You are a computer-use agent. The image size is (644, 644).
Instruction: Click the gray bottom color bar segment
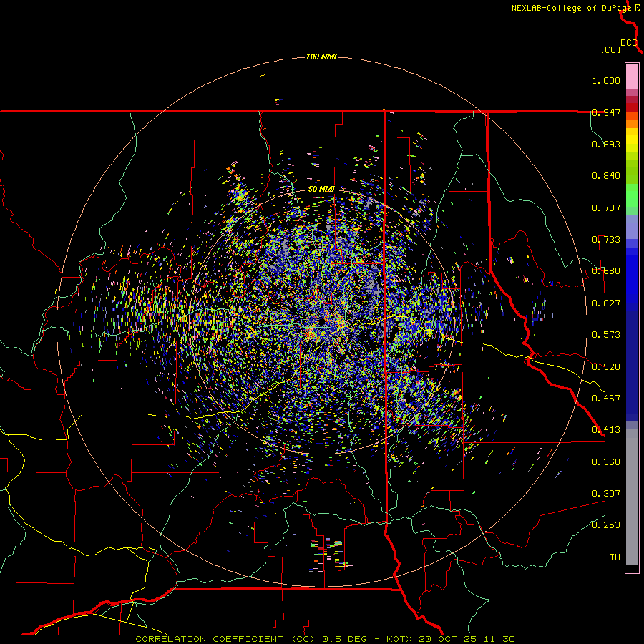pyautogui.click(x=632, y=497)
